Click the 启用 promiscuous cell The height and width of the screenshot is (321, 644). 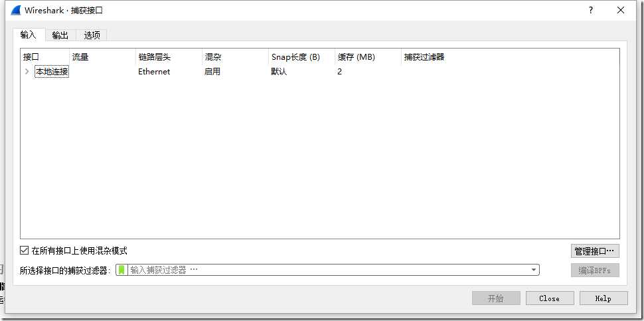coord(212,72)
